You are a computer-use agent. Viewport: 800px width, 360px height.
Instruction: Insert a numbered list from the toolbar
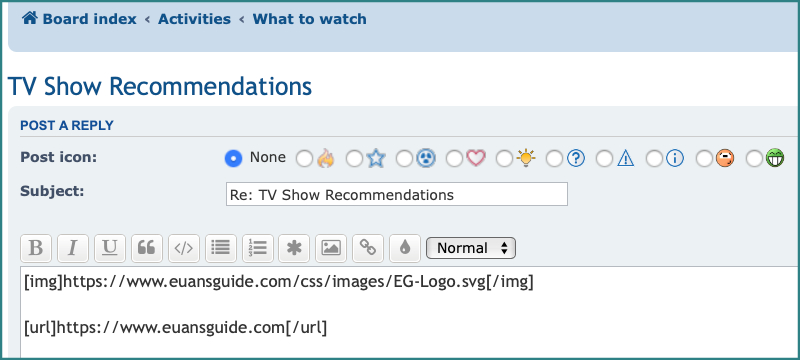coord(258,248)
